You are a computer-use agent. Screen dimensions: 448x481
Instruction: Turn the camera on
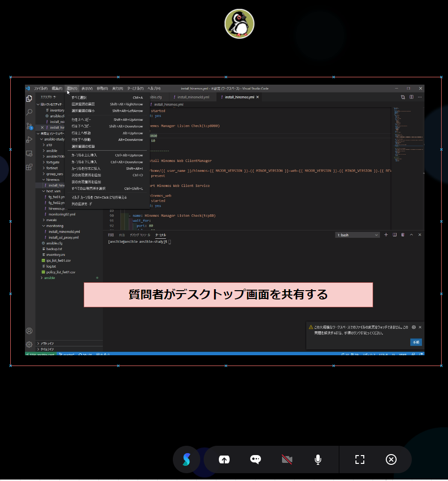tap(287, 459)
